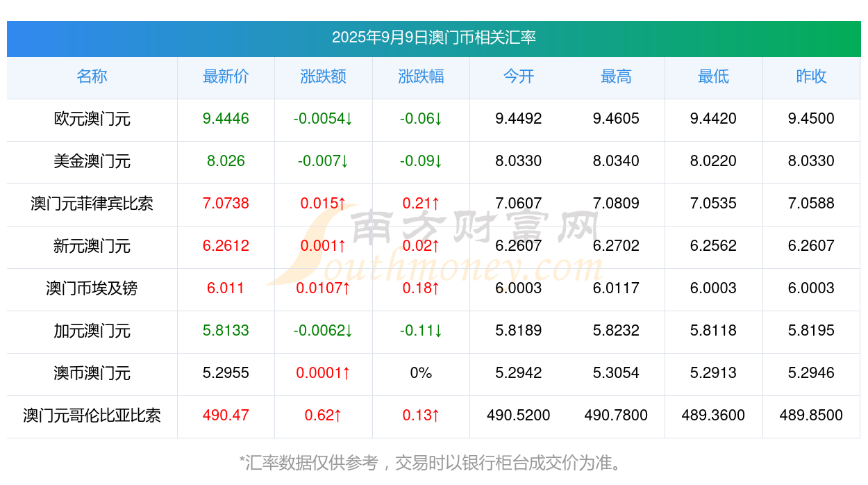Click change amount 0.015↑
Screen dimensions: 868x485
coord(323,204)
